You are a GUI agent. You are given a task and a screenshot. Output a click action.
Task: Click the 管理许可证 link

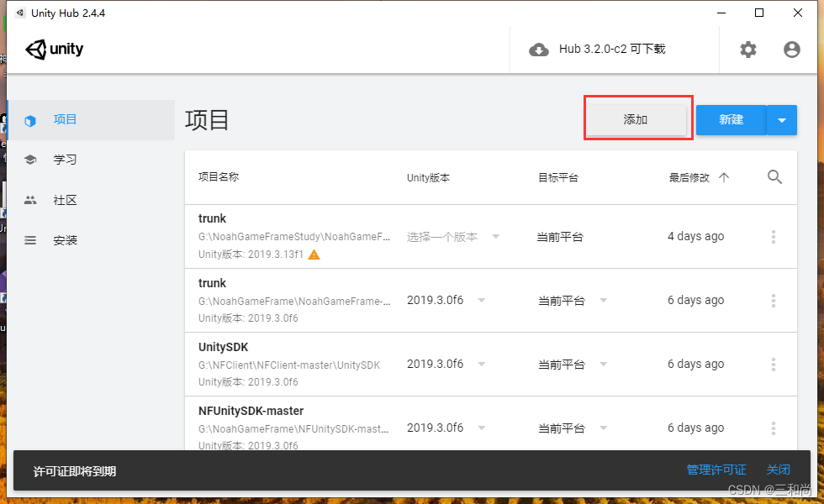[x=716, y=470]
